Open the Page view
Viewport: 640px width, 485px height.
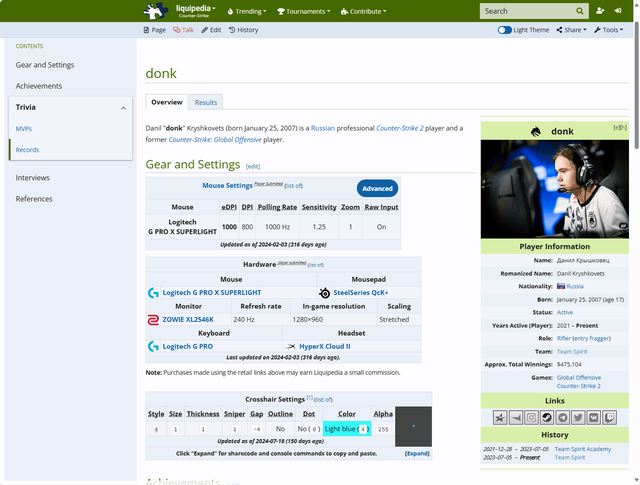click(x=155, y=30)
